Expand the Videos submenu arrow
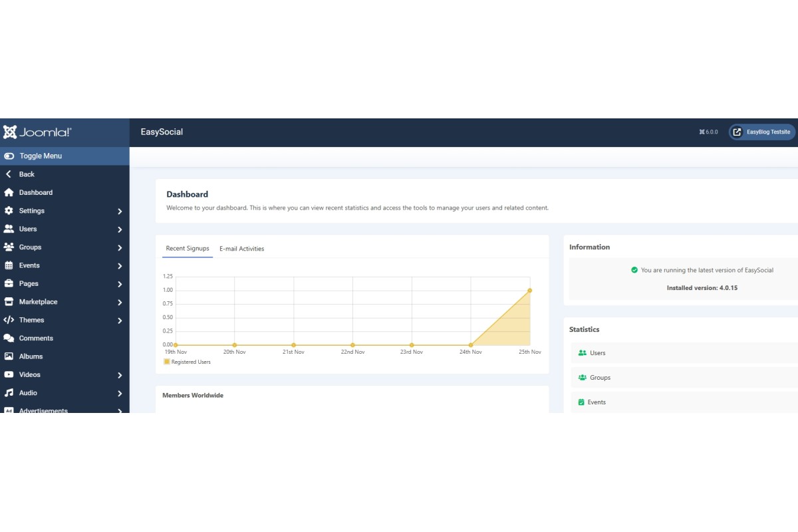Image resolution: width=798 pixels, height=532 pixels. (x=120, y=375)
